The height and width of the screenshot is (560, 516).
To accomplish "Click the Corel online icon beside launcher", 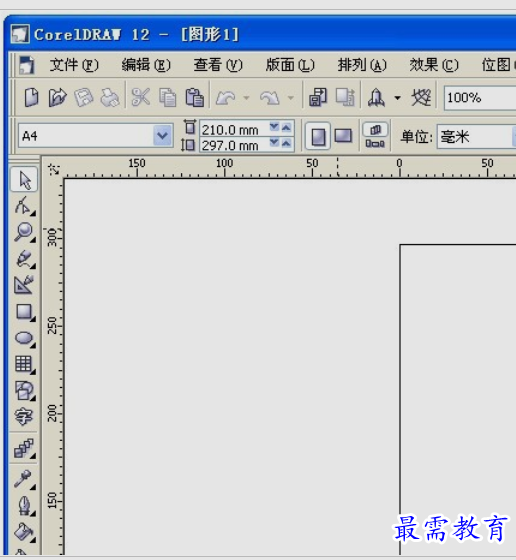I will [x=421, y=97].
